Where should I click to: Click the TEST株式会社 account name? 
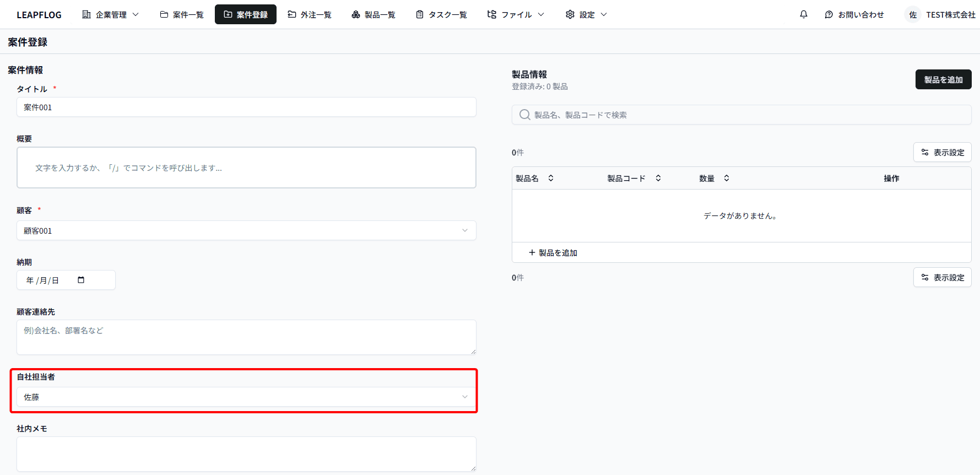(951, 15)
